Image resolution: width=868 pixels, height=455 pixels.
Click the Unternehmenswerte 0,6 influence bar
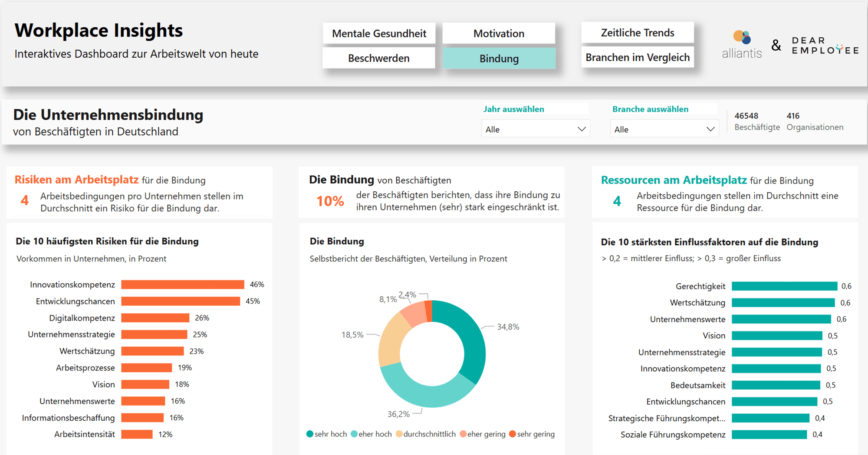tap(782, 319)
